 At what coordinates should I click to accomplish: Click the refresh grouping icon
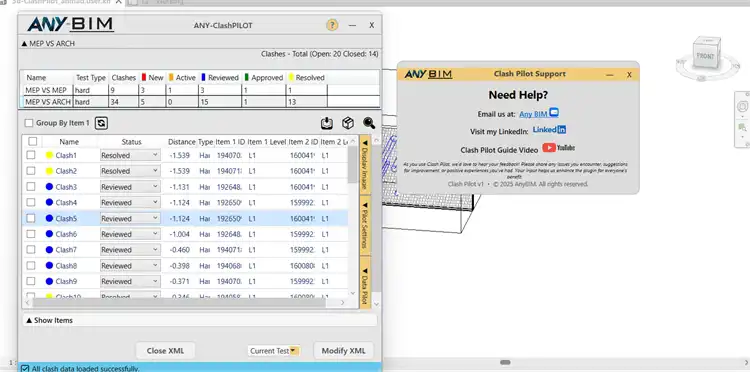[x=101, y=123]
